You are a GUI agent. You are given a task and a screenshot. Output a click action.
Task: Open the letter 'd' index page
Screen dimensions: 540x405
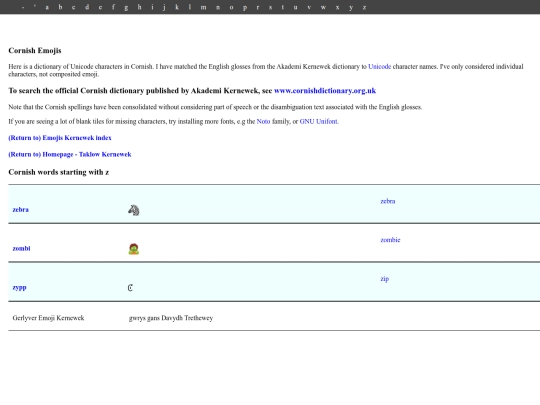point(87,7)
